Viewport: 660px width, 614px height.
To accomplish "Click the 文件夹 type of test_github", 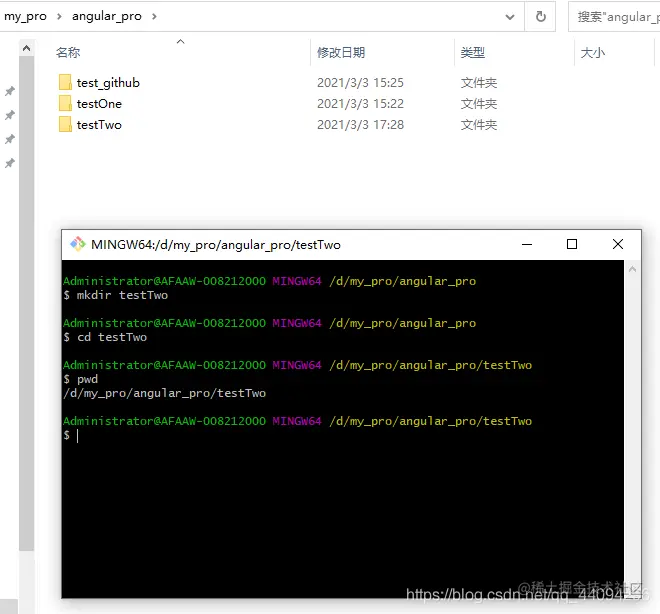I will (x=479, y=83).
